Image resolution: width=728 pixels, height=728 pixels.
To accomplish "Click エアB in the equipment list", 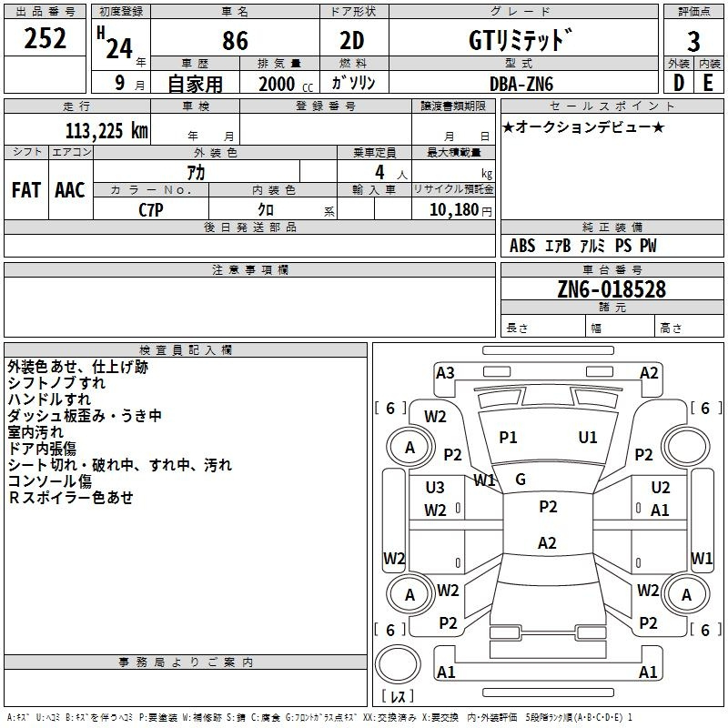I will (x=557, y=245).
